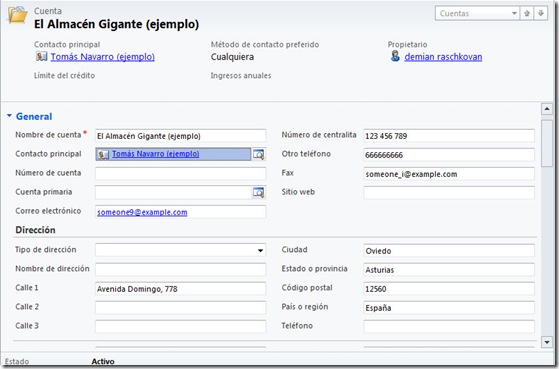Viewport: 559px width, 369px height.
Task: Click the Número de centralita field
Action: pyautogui.click(x=449, y=136)
